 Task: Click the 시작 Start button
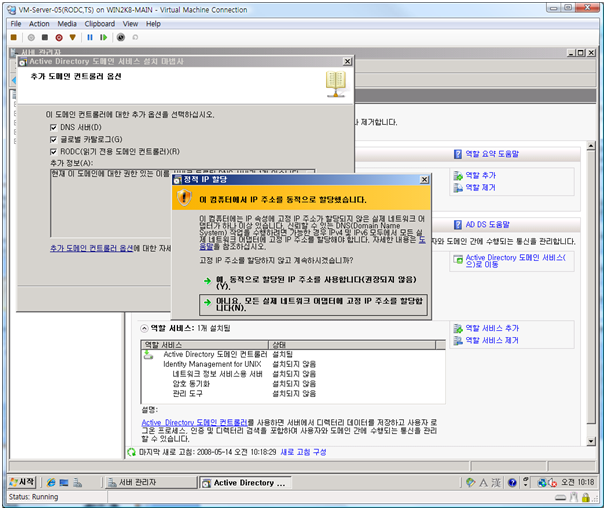click(x=22, y=482)
